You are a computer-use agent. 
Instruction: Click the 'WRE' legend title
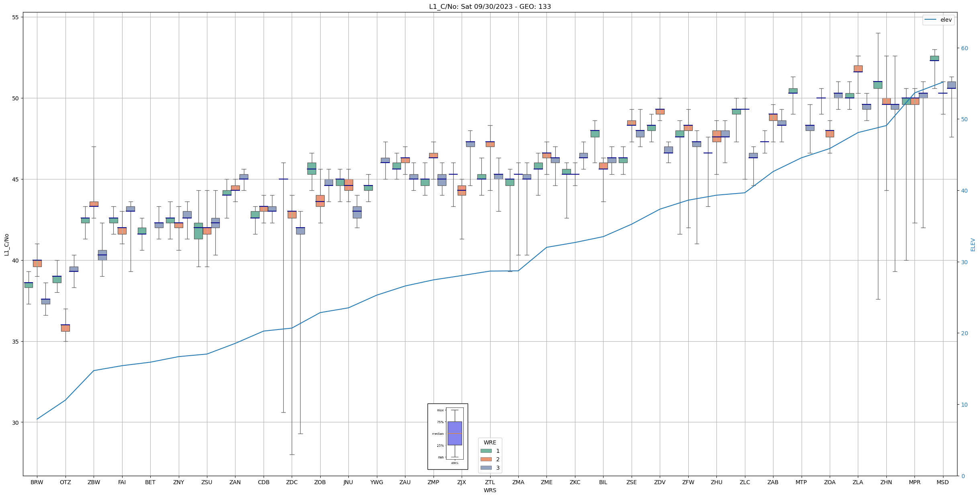[x=490, y=442]
